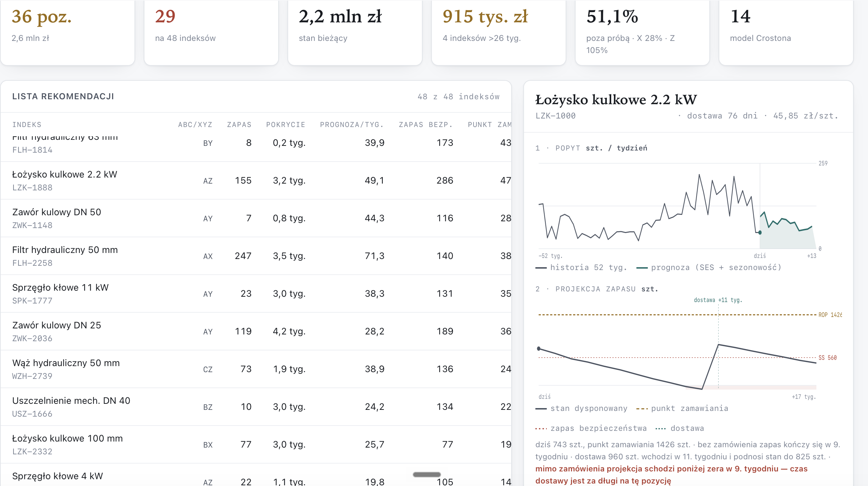Click the 2,2 mln zł stan bieżący card

[x=355, y=32]
